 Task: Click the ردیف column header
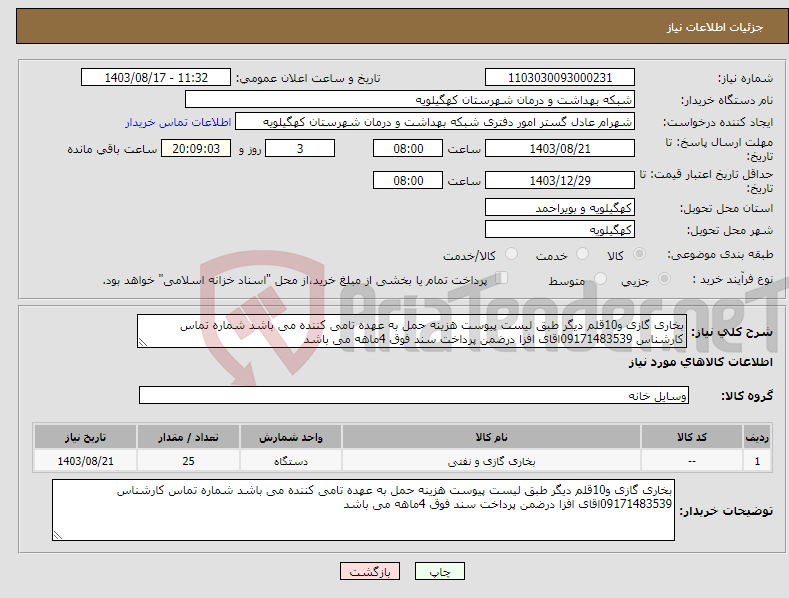[x=757, y=437]
